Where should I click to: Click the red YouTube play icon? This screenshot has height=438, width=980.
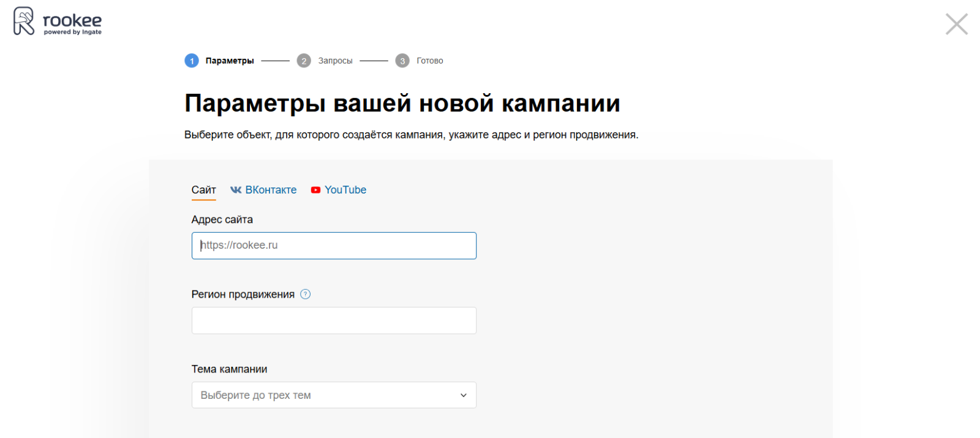coord(315,190)
